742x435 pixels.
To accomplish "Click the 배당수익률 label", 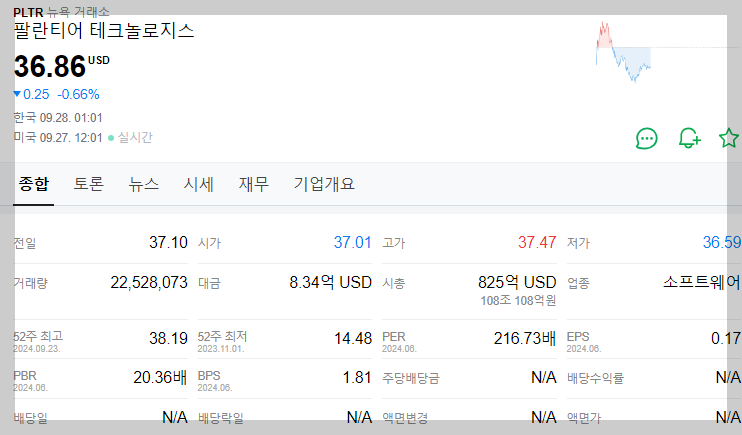I will [595, 378].
